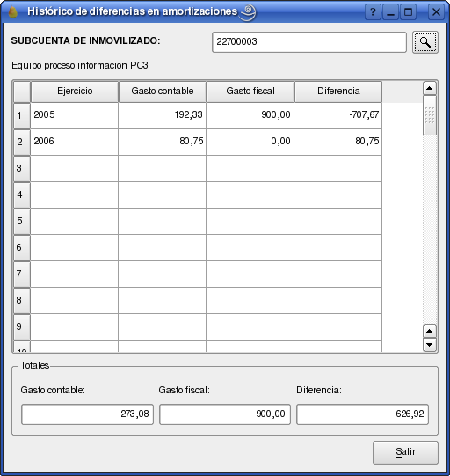The height and width of the screenshot is (476, 450).
Task: Sort by the Gasto contable column header
Action: [163, 92]
